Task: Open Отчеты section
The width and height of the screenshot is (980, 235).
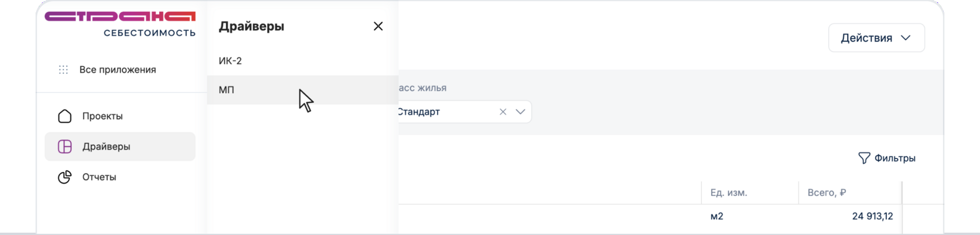Action: (99, 177)
